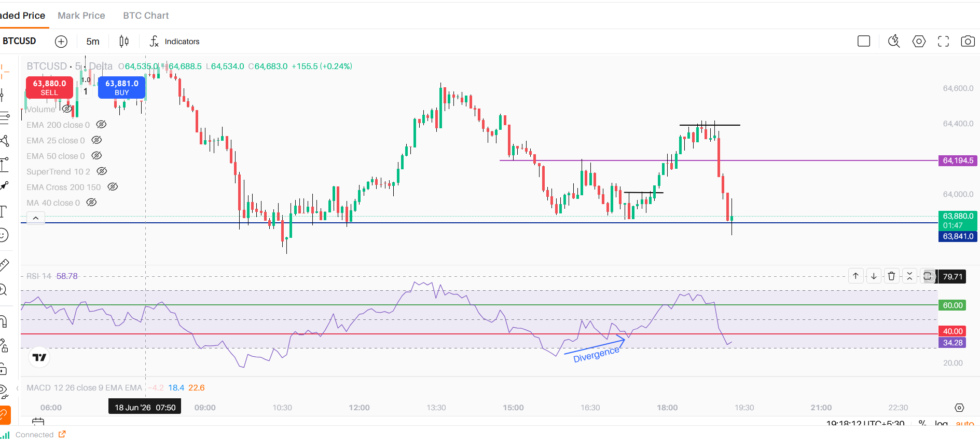Click the add symbol plus icon

(x=61, y=42)
